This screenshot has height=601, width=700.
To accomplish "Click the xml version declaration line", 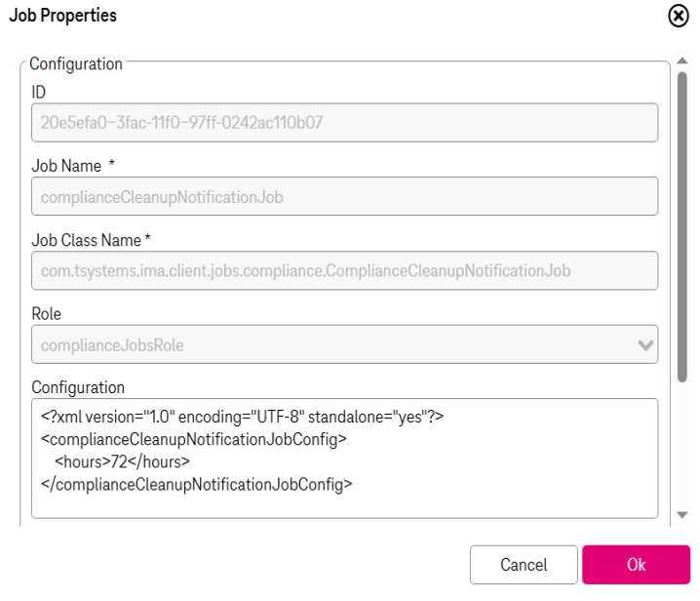I will tap(242, 417).
